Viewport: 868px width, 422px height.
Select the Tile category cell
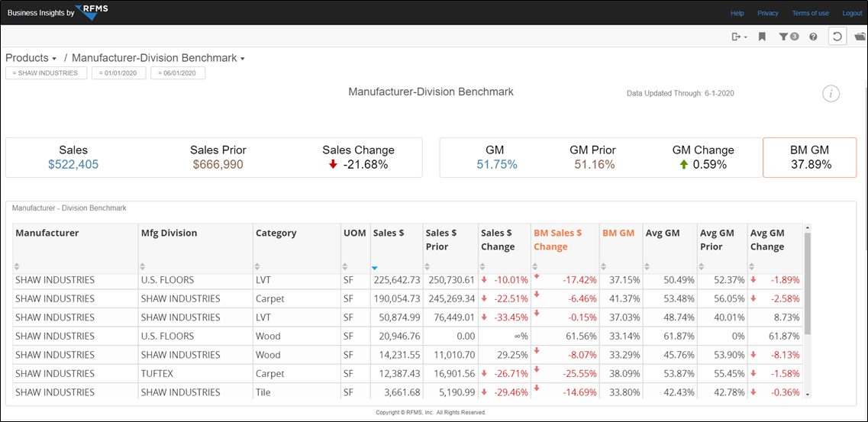point(297,392)
